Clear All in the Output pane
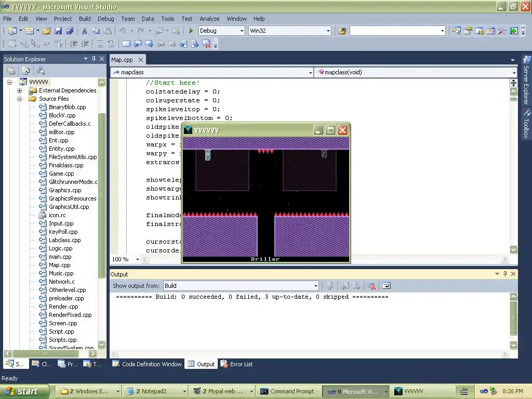532x399 pixels. (x=372, y=286)
